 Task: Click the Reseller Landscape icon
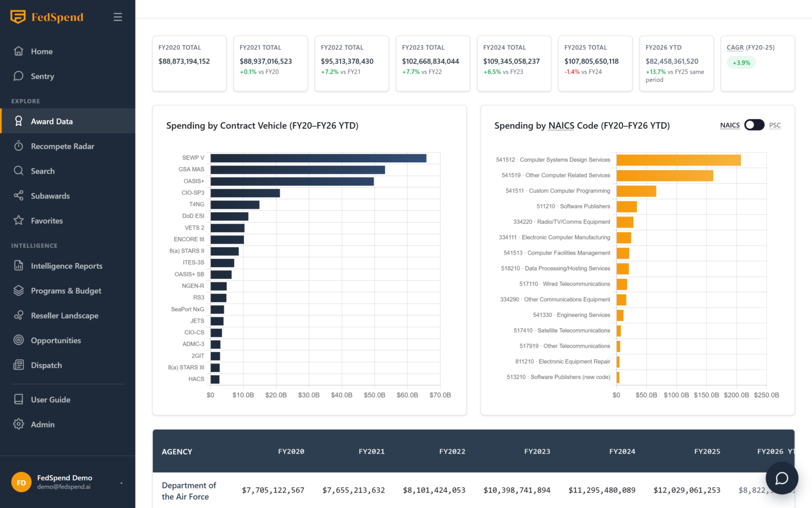pos(19,315)
